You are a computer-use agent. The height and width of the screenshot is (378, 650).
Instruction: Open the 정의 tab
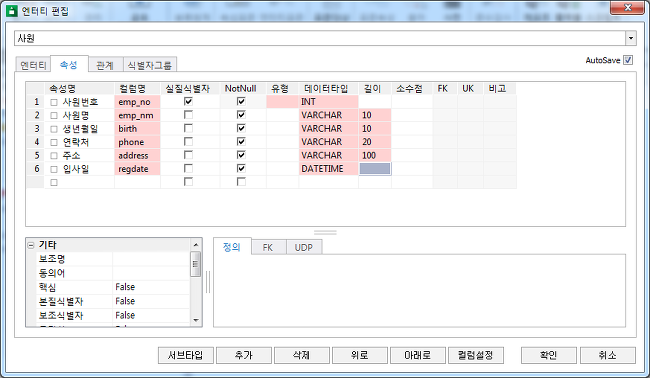point(232,247)
